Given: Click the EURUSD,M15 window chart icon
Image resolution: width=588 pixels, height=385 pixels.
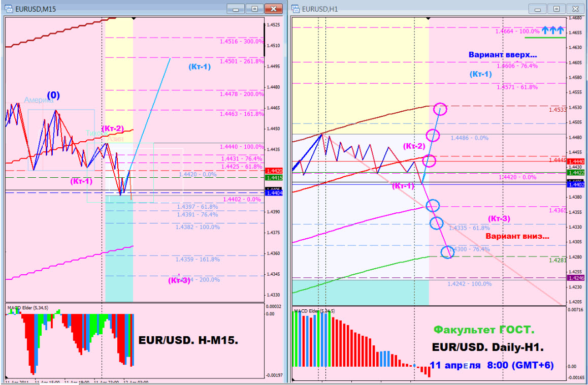Looking at the screenshot, I should (9, 9).
